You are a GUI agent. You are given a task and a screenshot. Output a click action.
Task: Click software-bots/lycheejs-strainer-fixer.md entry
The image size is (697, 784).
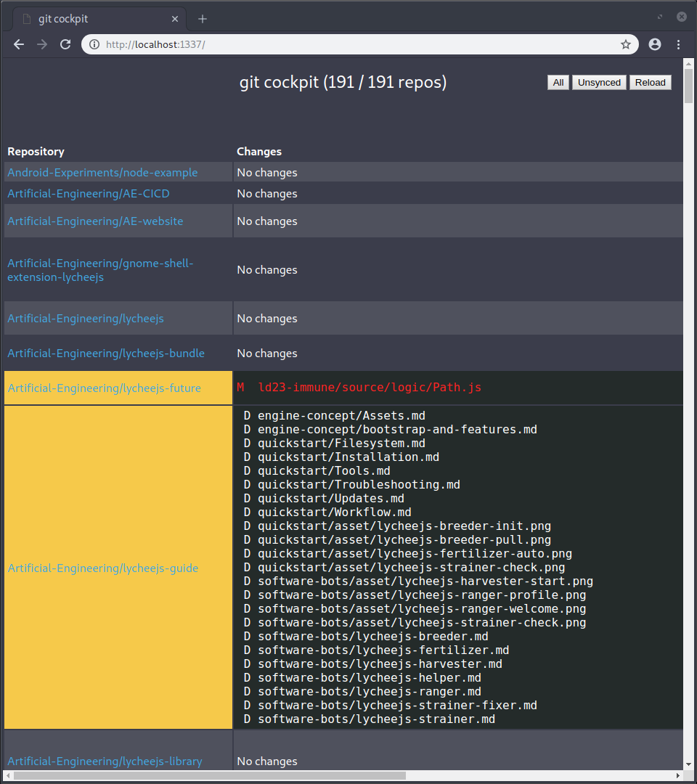397,706
